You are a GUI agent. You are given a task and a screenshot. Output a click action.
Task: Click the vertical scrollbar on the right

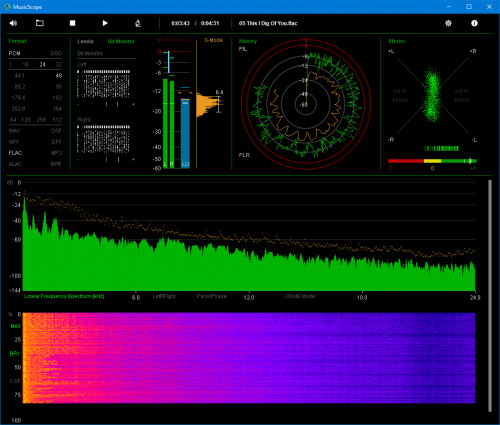(x=490, y=296)
